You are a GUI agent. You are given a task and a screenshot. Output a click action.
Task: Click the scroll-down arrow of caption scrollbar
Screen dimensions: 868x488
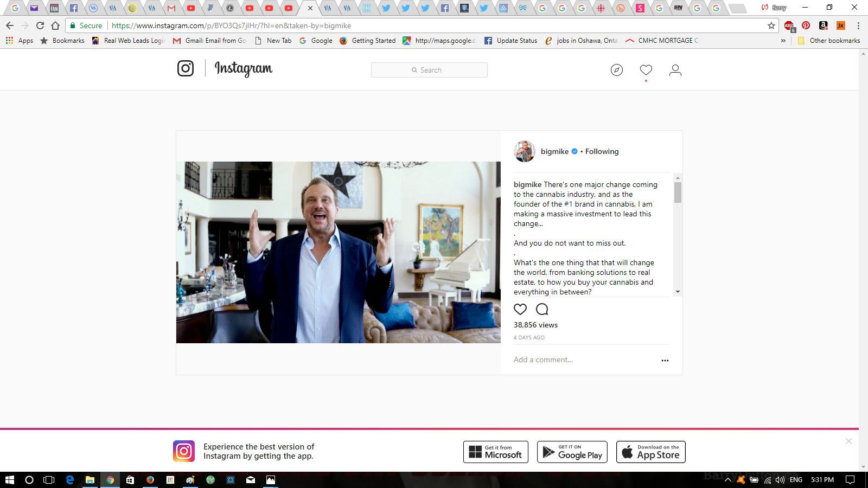678,292
